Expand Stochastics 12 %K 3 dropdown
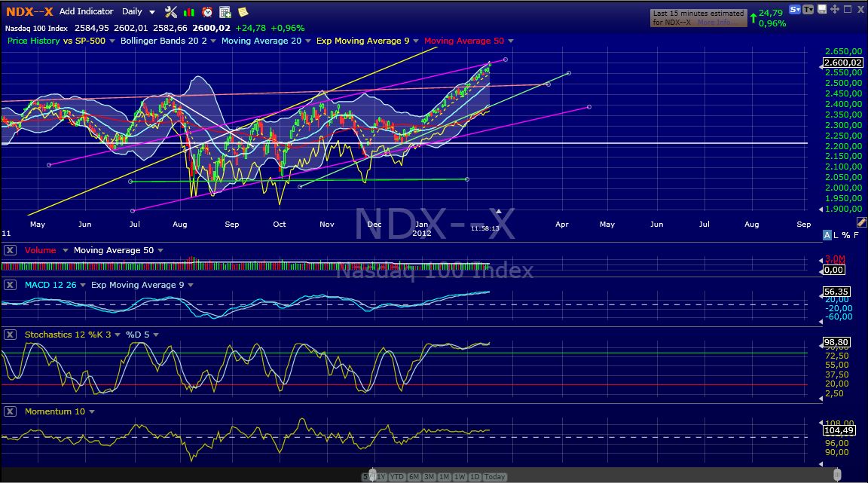 click(x=118, y=335)
